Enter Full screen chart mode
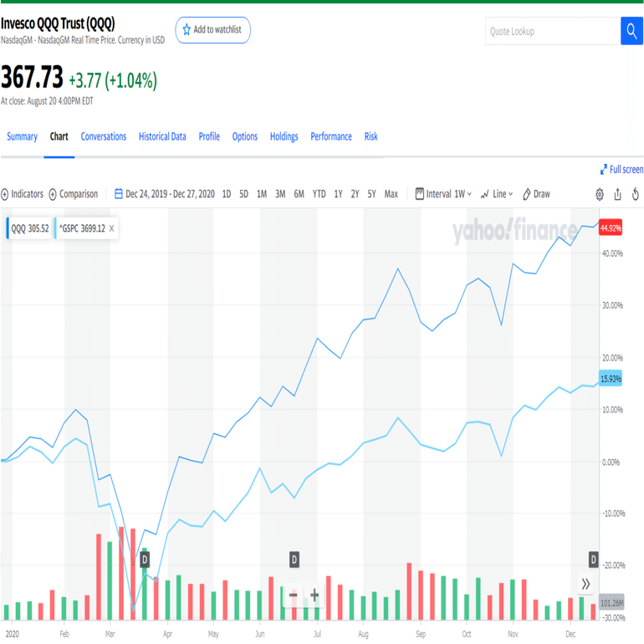Viewport: 644px width, 644px height. click(x=621, y=169)
